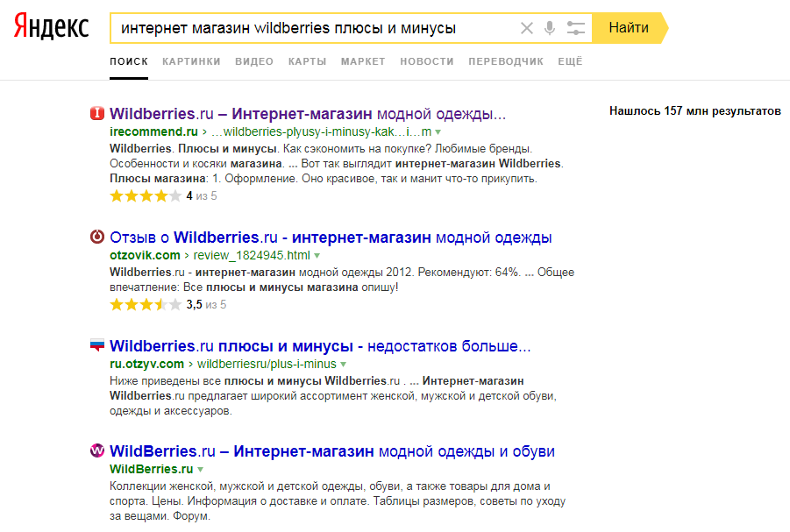Click the review_1824945.html URL path
The width and height of the screenshot is (790, 532).
(252, 255)
